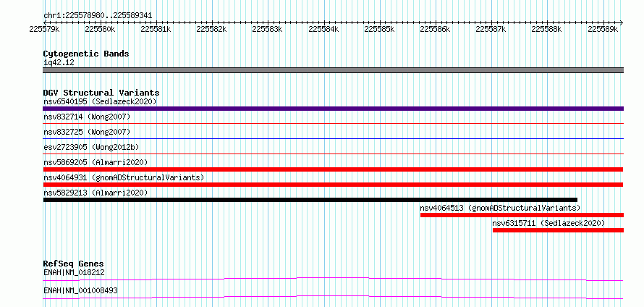Click the thin red esv2723905 variant line

pos(333,153)
